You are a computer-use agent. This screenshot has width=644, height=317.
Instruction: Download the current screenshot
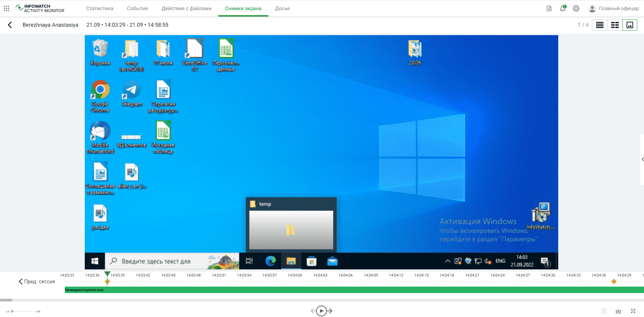click(x=618, y=311)
